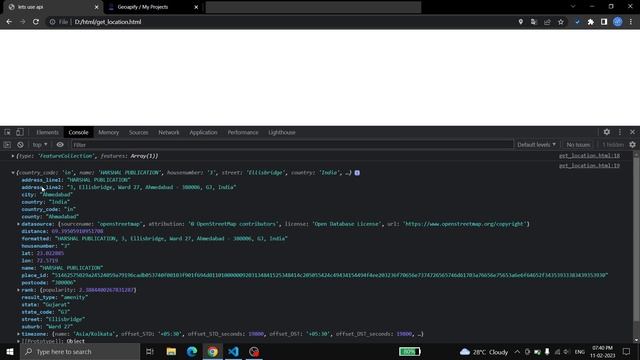
Task: Click the 1 hidden messages indicator
Action: [613, 144]
